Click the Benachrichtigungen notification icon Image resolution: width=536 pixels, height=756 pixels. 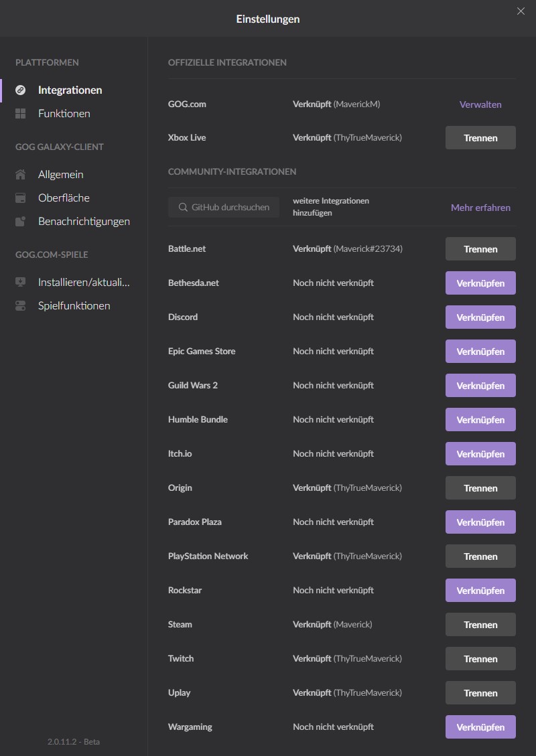21,222
